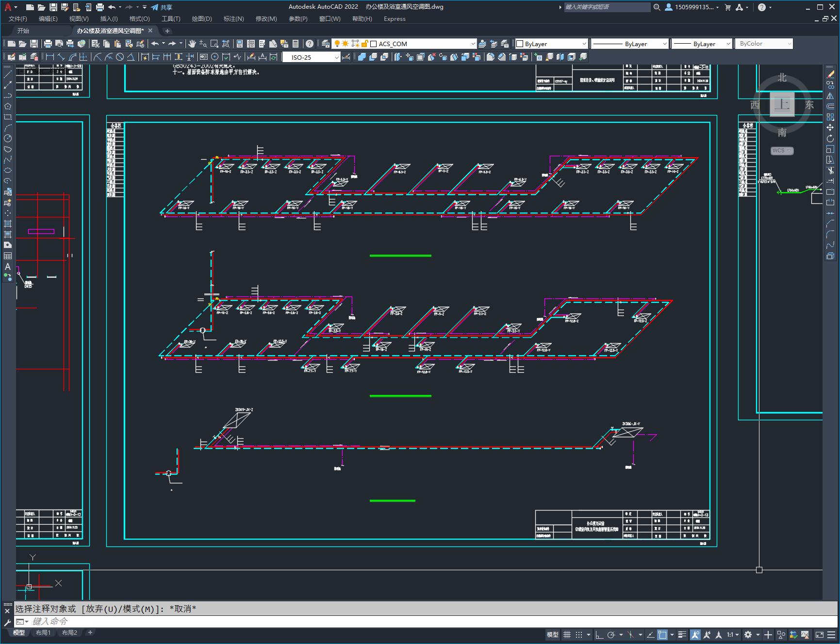Add new layout with plus button
Viewport: 840px width, 644px height.
(x=90, y=632)
